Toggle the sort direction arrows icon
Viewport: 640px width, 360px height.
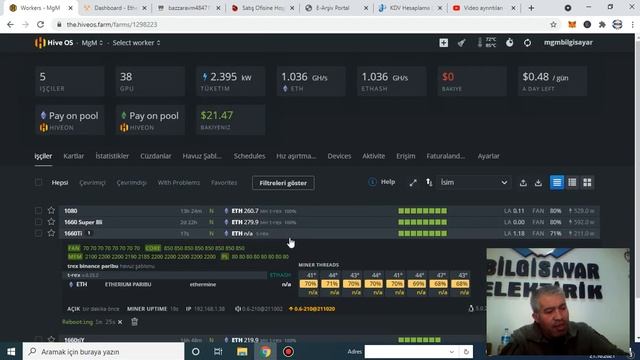[x=429, y=182]
